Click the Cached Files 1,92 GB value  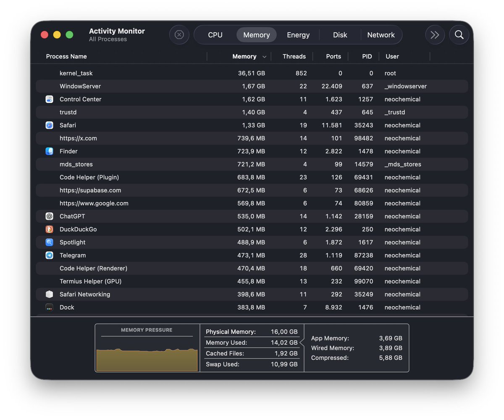click(x=286, y=354)
